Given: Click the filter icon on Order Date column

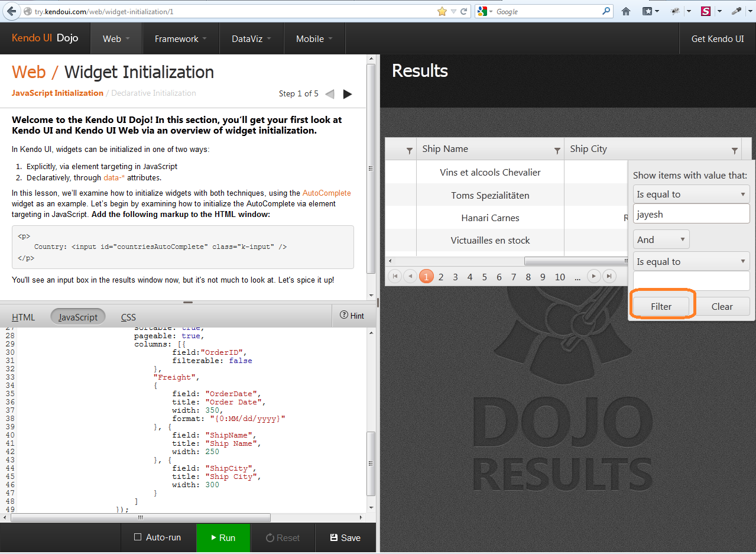Looking at the screenshot, I should 409,151.
